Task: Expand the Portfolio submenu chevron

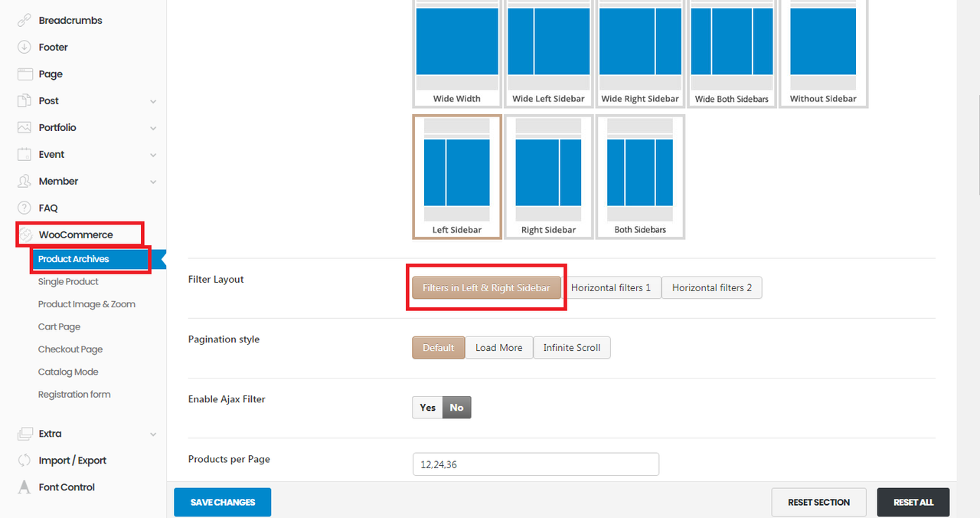Action: (153, 128)
